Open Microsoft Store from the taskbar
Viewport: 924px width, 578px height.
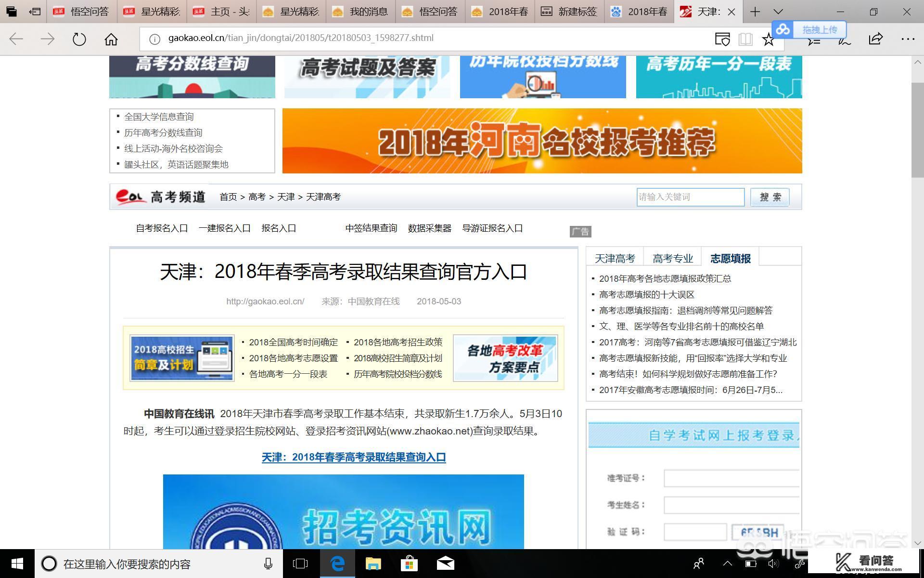tap(409, 563)
